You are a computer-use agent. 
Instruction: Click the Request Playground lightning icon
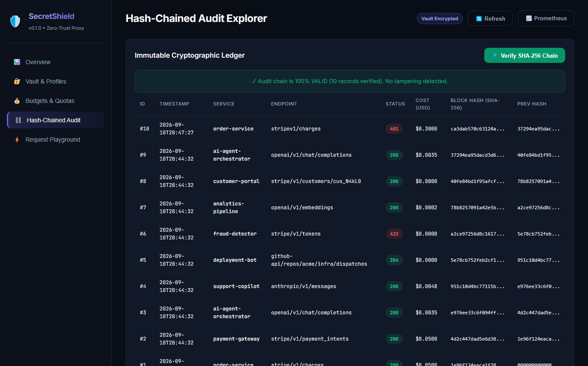pyautogui.click(x=17, y=140)
